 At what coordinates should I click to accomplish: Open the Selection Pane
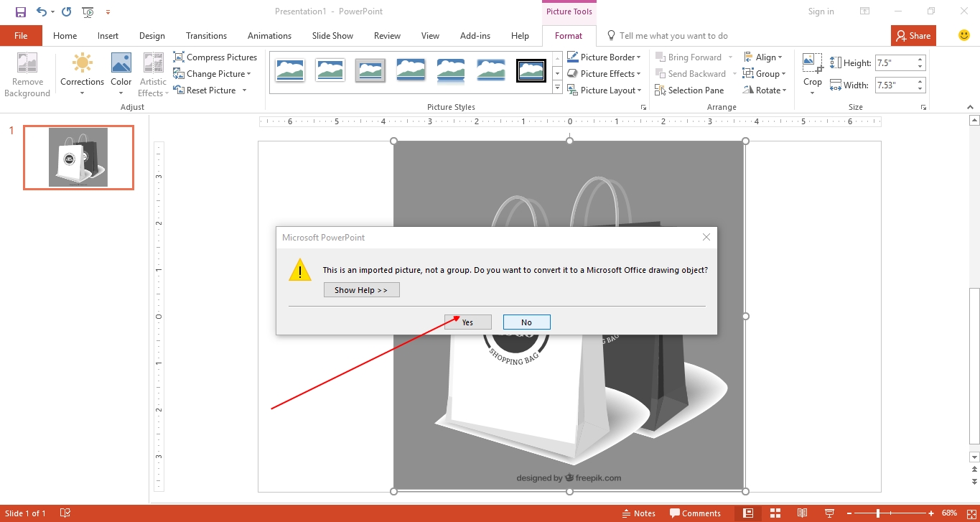691,90
